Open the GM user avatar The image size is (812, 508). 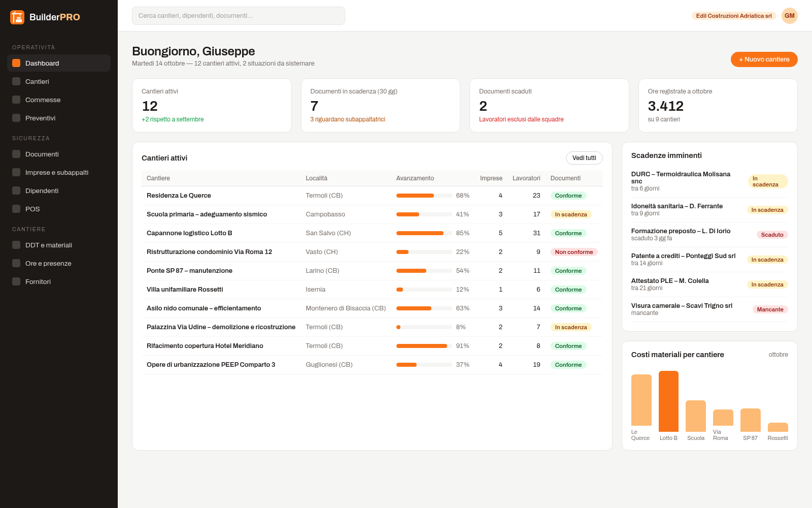790,16
